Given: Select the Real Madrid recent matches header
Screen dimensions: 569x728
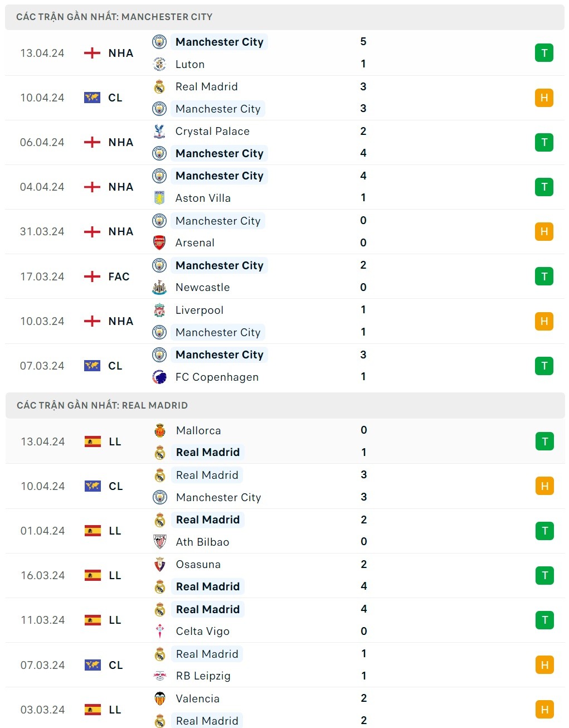Looking at the screenshot, I should 102,405.
